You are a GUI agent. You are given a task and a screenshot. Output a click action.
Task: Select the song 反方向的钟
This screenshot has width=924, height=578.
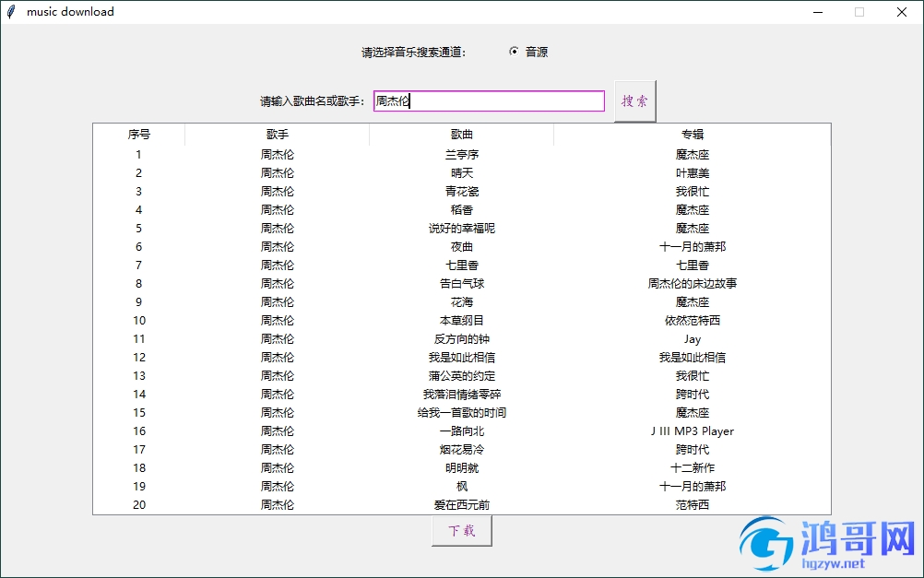point(461,339)
